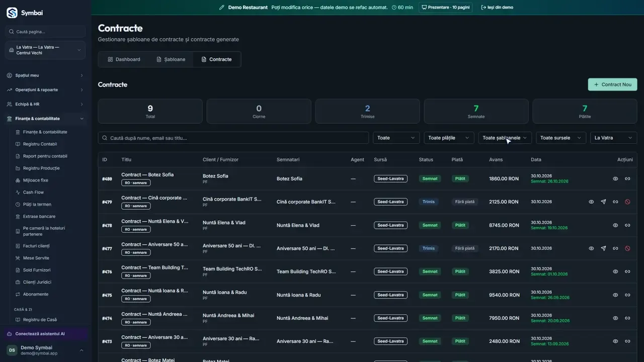Open the Toate plățile dropdown
Viewport: 644px width, 362px height.
[x=449, y=138]
